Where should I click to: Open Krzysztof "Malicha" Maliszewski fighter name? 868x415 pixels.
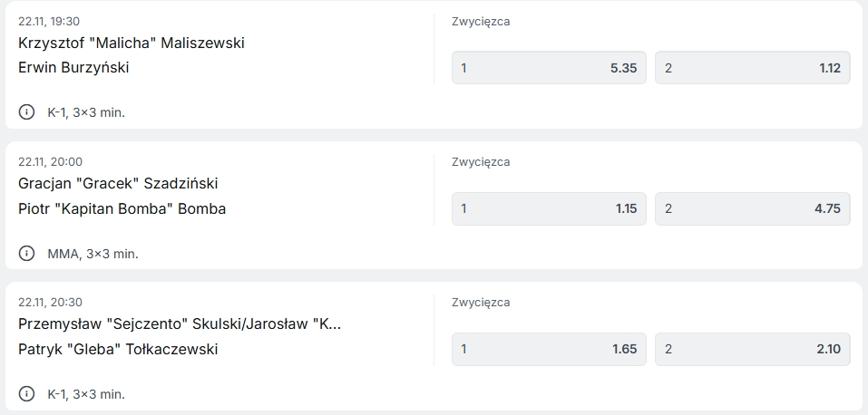click(x=132, y=43)
